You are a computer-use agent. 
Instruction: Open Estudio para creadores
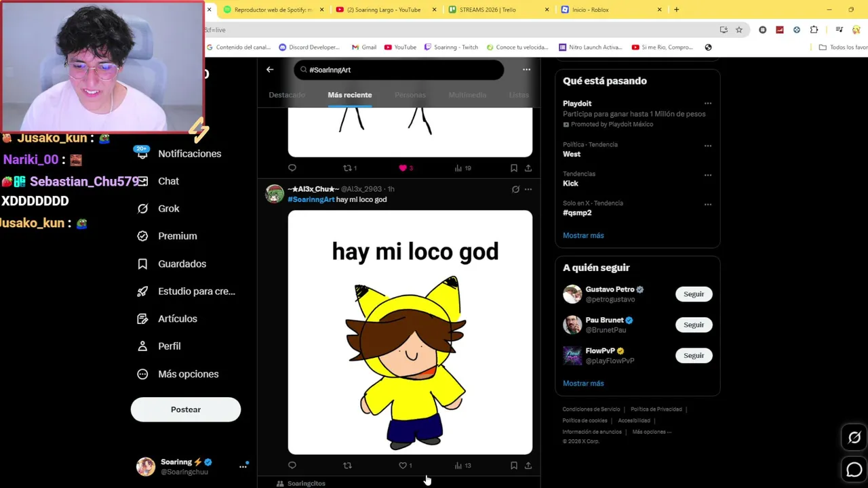197,291
